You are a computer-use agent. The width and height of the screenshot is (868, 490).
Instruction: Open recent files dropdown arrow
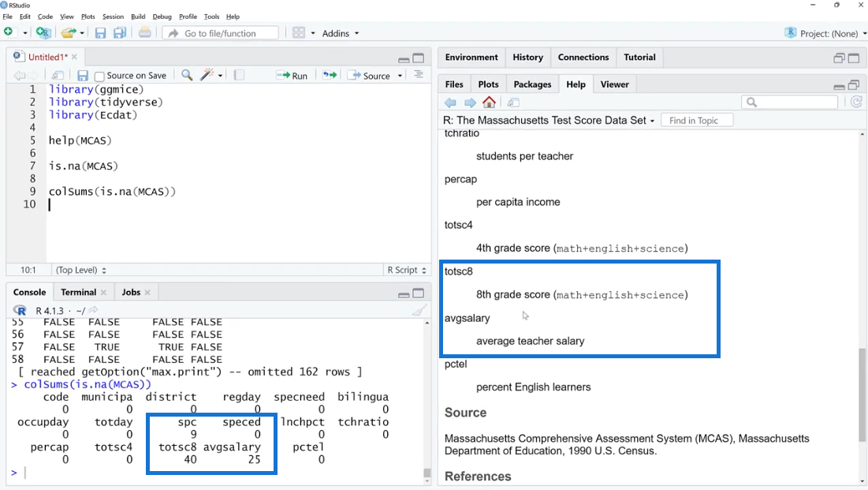[82, 33]
